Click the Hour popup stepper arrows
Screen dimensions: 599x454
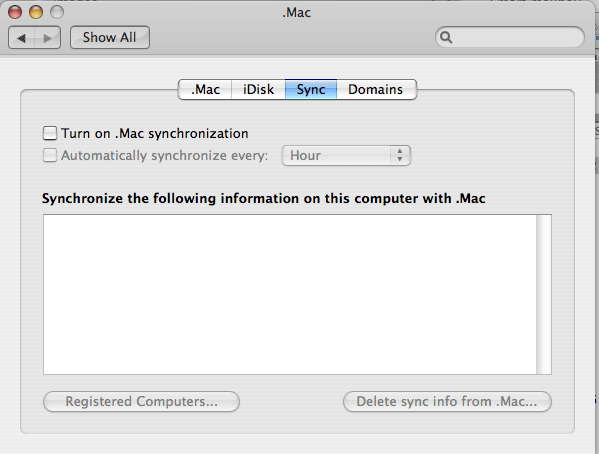coord(400,155)
